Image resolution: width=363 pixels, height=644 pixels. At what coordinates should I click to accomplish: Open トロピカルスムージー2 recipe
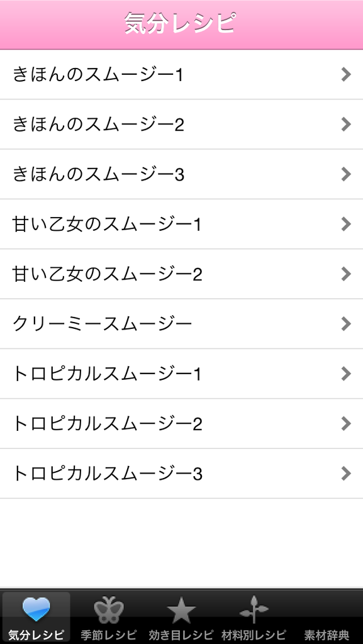[x=181, y=424]
